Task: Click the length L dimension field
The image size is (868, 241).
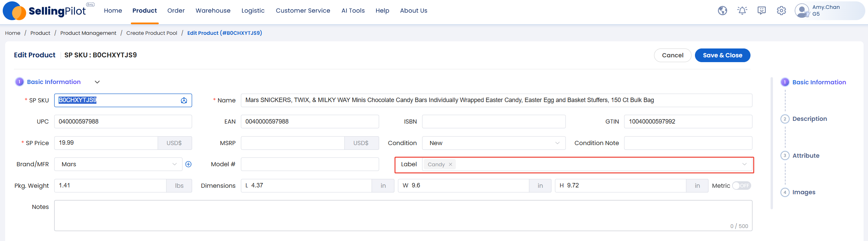Action: click(306, 186)
